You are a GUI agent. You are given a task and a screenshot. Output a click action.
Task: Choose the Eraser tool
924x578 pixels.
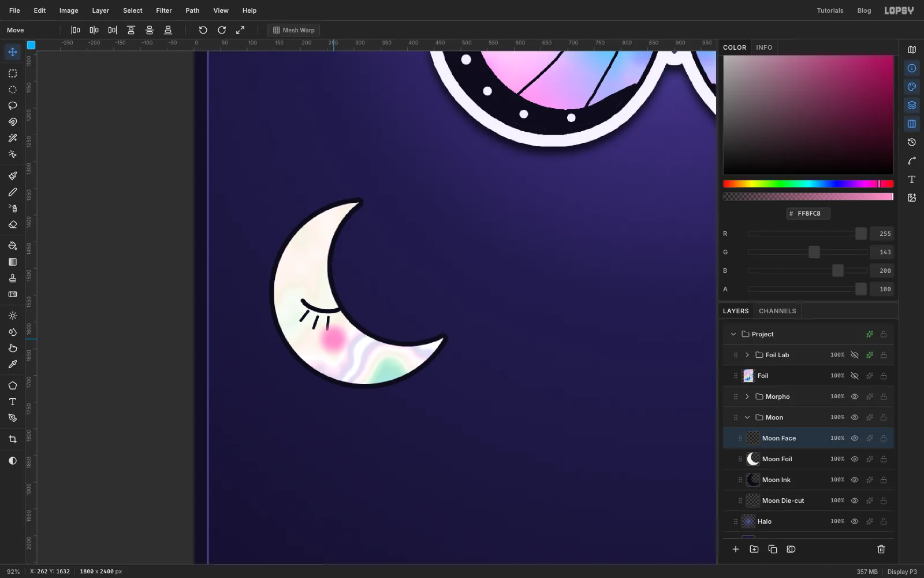coord(13,224)
